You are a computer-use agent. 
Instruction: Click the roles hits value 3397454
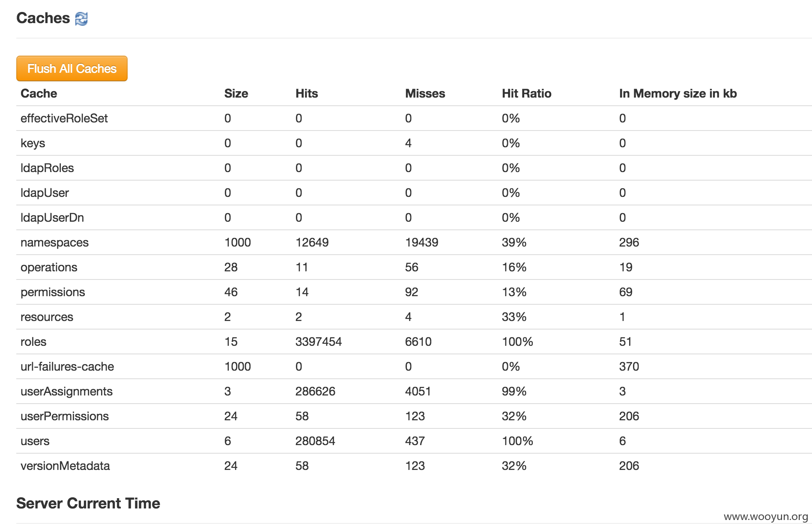click(x=319, y=342)
